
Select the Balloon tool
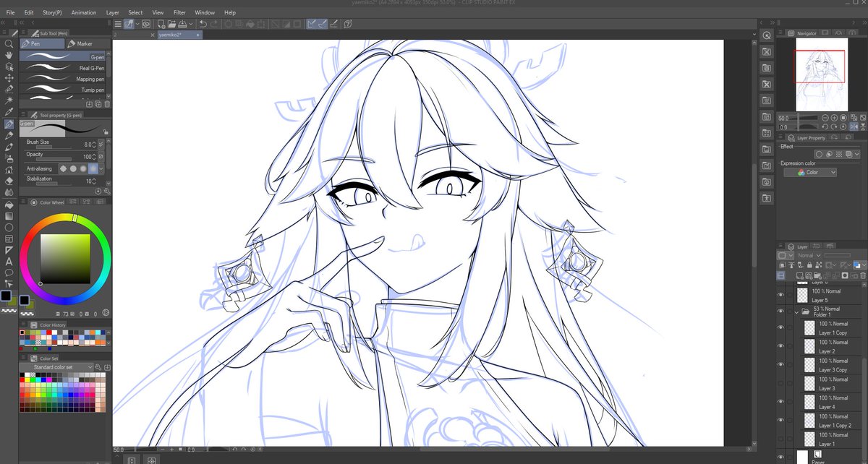click(x=9, y=272)
